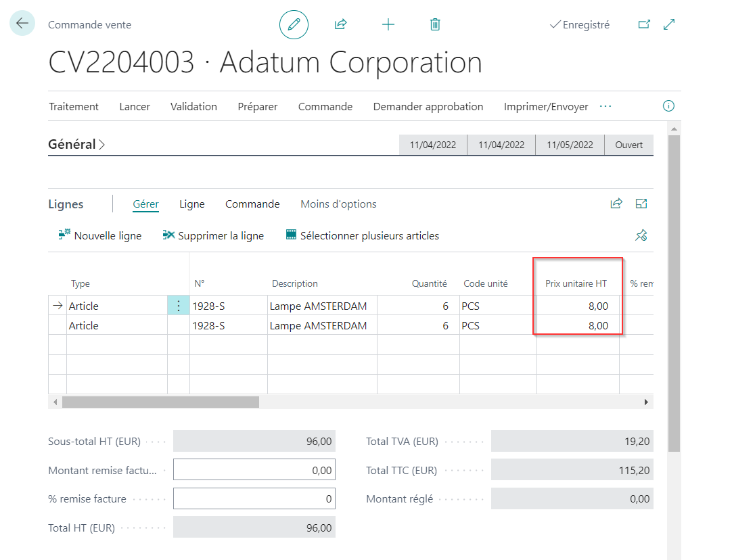The width and height of the screenshot is (732, 560).
Task: Open the Demander approbation menu
Action: click(428, 106)
